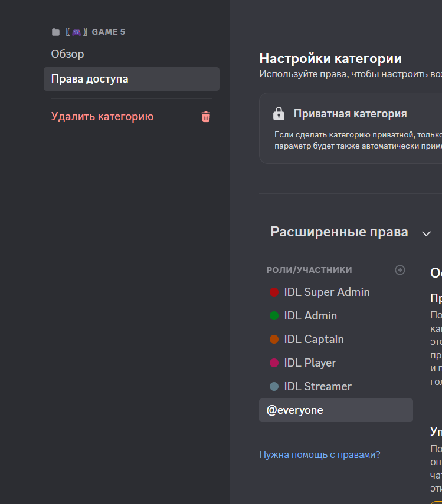Open the Нужна помощь с правами? link
This screenshot has height=504, width=442.
(x=319, y=455)
